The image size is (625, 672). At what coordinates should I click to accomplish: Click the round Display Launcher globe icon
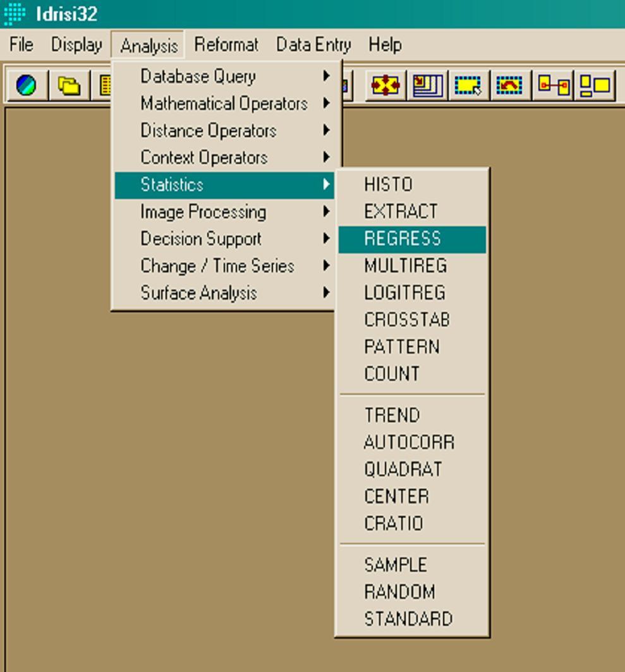(x=26, y=85)
